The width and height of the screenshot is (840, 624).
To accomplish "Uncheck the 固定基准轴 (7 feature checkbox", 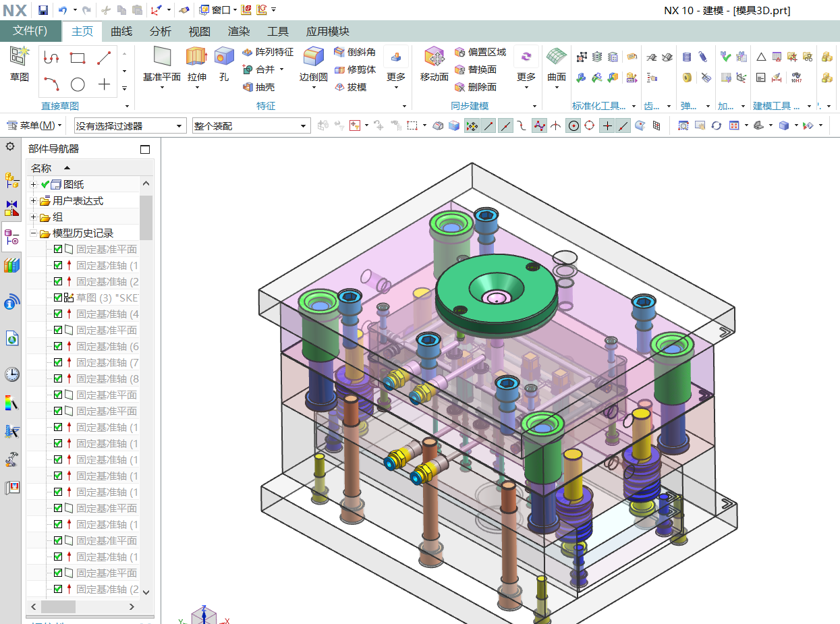I will (x=58, y=362).
